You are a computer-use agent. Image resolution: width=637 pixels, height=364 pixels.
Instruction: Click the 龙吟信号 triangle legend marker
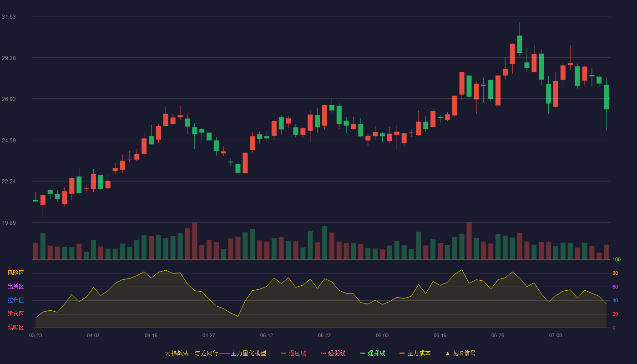(x=448, y=353)
